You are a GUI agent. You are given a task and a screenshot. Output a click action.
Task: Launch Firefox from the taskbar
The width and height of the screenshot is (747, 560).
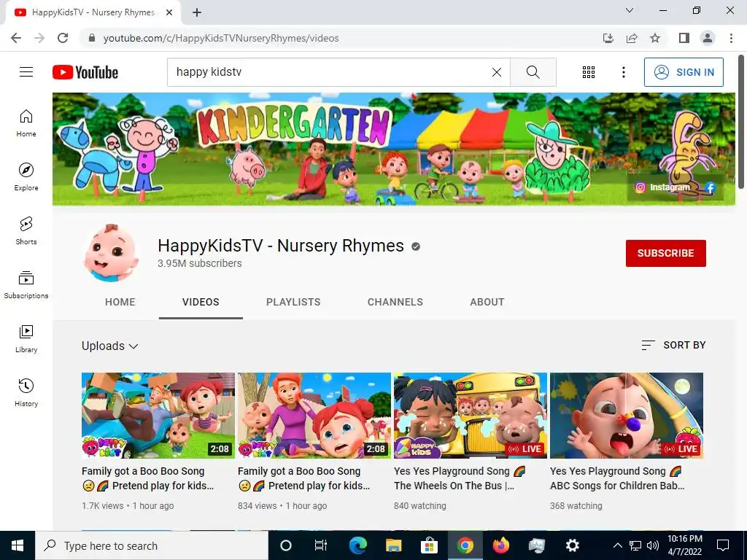pyautogui.click(x=500, y=545)
